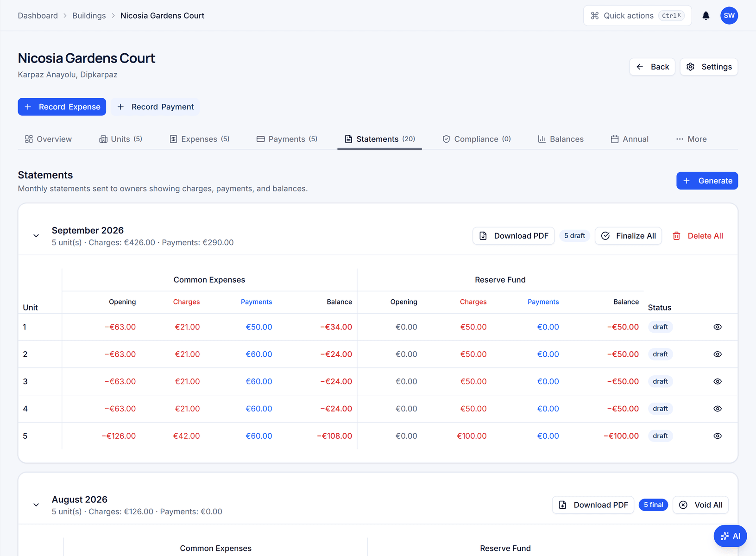Click unit 1 balance −€34.00
Screen dimensions: 756x556
[x=336, y=327]
